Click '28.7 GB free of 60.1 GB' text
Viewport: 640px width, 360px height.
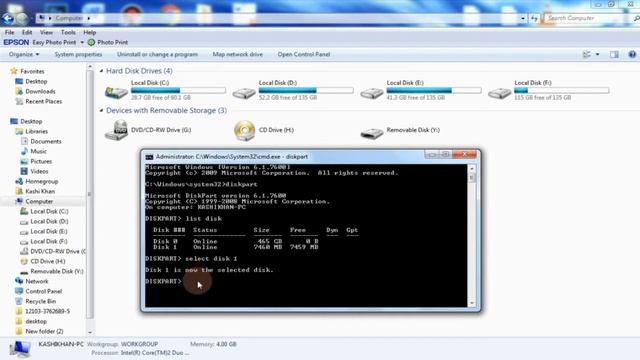click(x=161, y=98)
